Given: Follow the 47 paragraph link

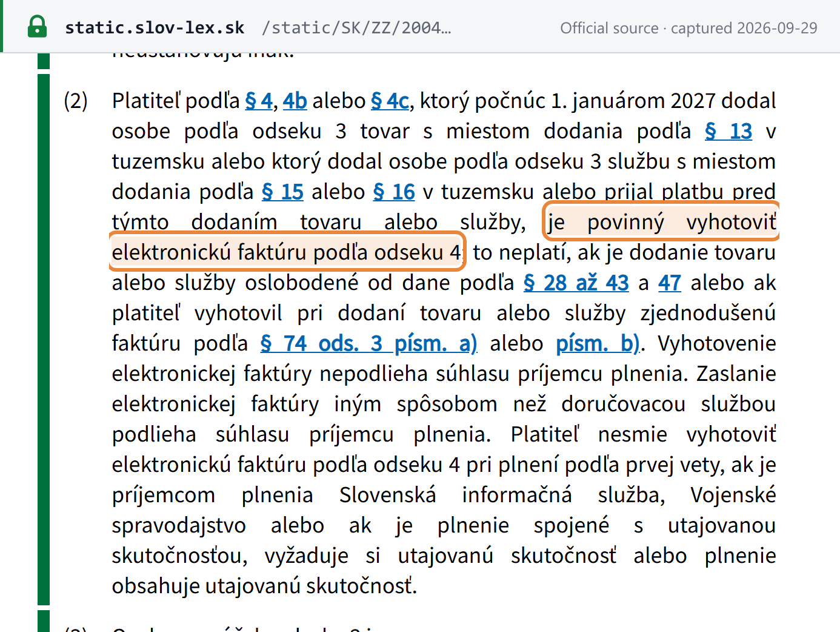Looking at the screenshot, I should (x=670, y=283).
